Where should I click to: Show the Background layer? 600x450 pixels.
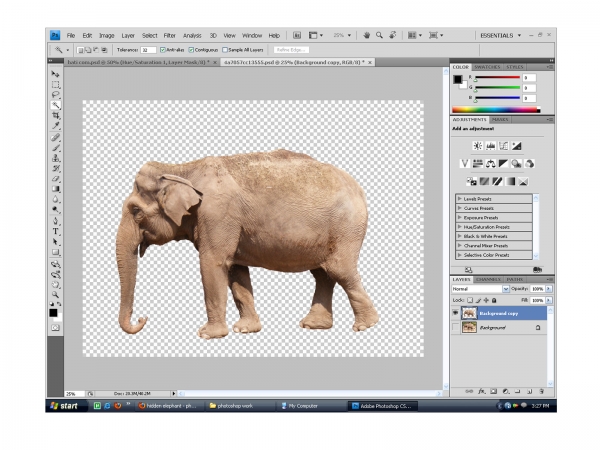(455, 328)
